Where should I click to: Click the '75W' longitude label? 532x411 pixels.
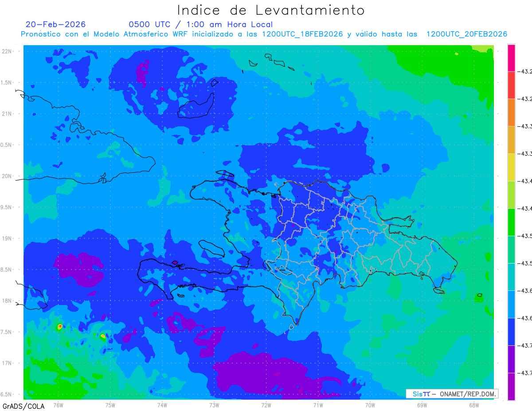point(110,405)
